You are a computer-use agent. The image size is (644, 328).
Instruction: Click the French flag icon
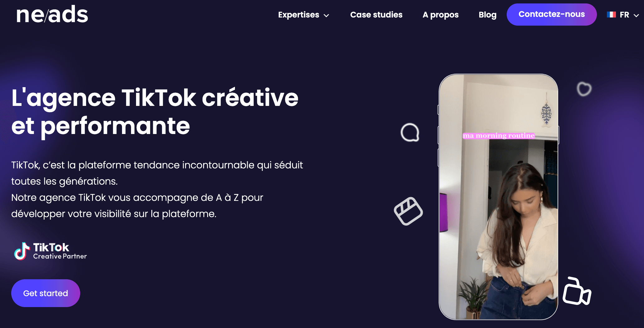pos(611,15)
